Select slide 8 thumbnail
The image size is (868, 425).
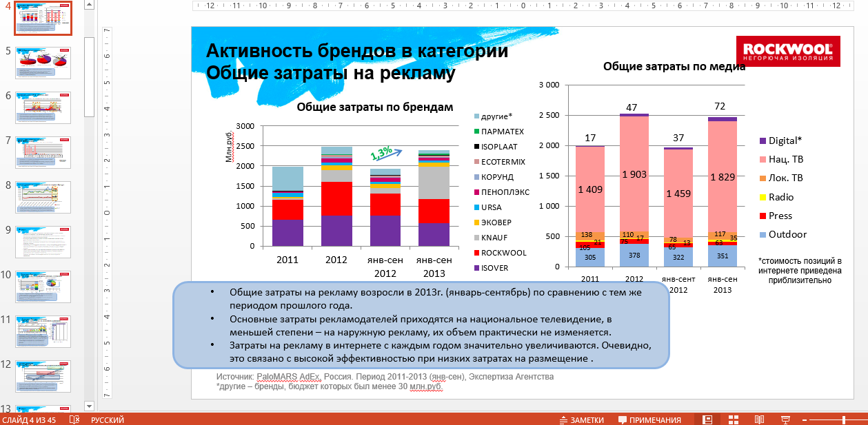pyautogui.click(x=43, y=197)
